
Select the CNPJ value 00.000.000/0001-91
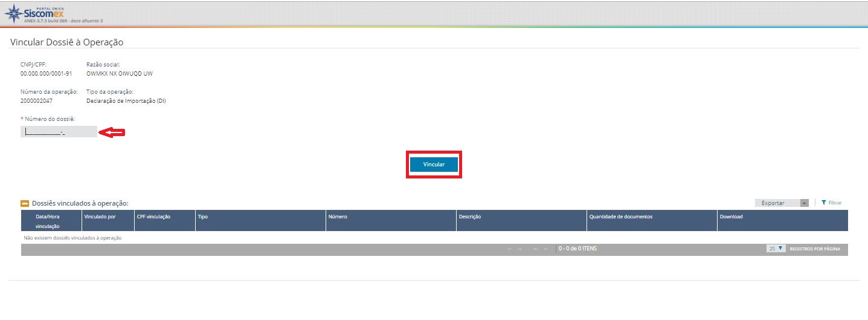(47, 73)
